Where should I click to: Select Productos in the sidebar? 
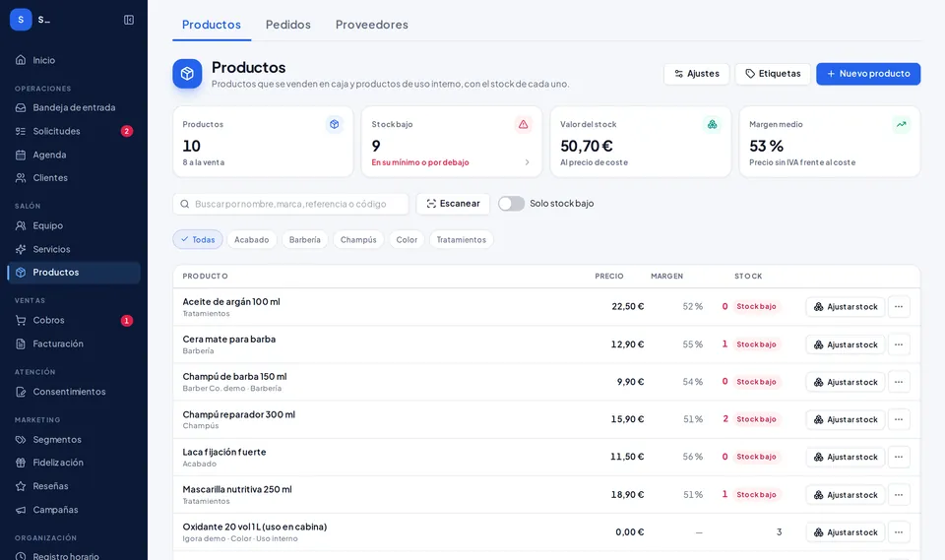pyautogui.click(x=74, y=273)
